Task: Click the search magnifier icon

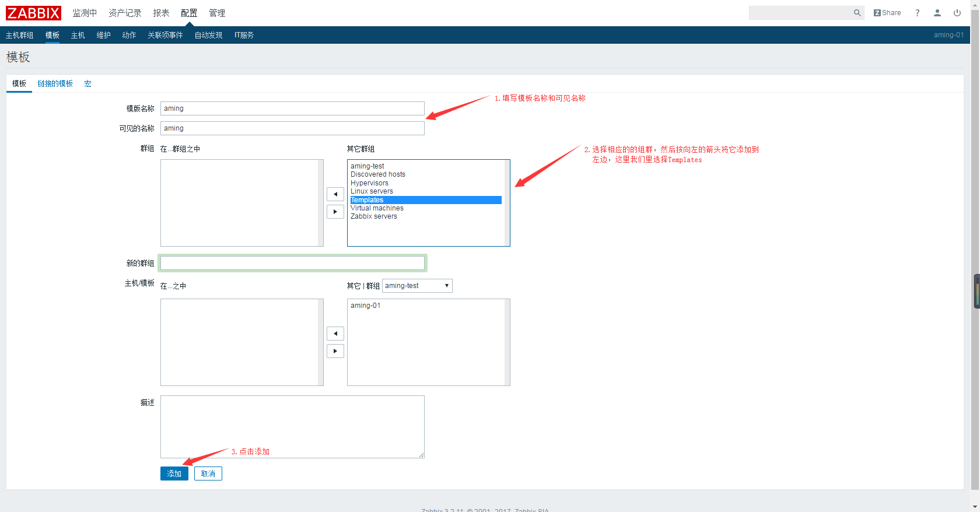Action: 857,13
